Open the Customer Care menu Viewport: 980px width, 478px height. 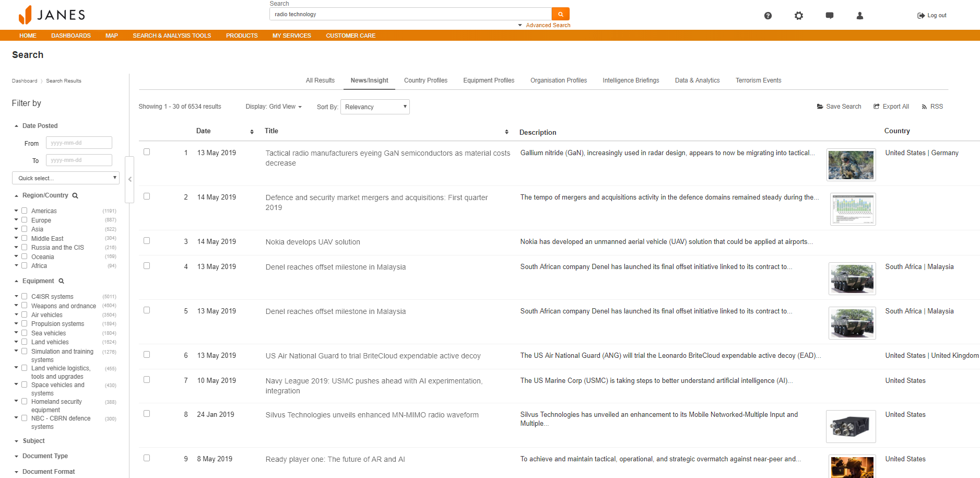pyautogui.click(x=350, y=36)
